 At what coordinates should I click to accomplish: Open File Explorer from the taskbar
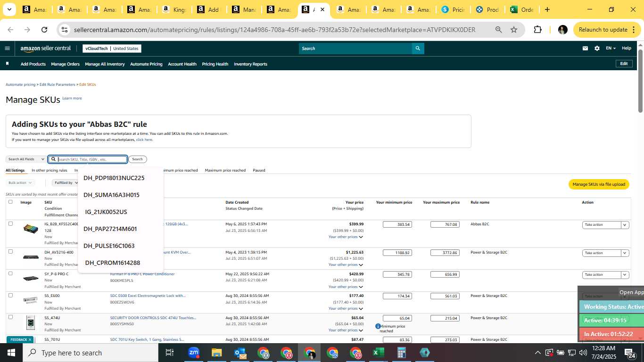216,353
